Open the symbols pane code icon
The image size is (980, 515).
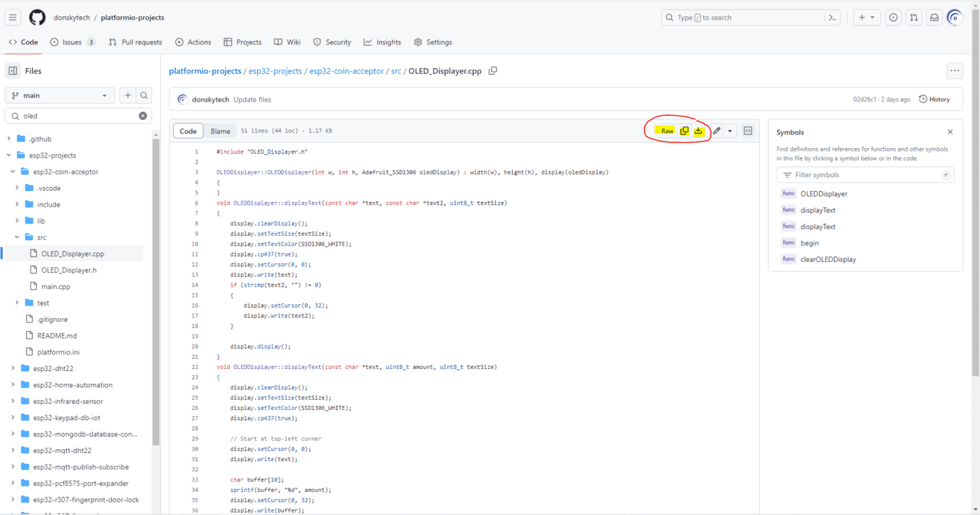[748, 131]
